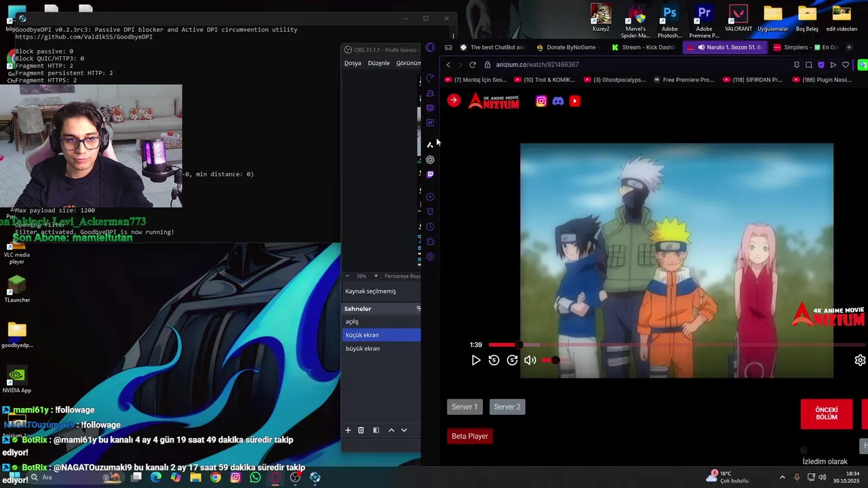
Task: Go back in the browser
Action: coord(448,64)
